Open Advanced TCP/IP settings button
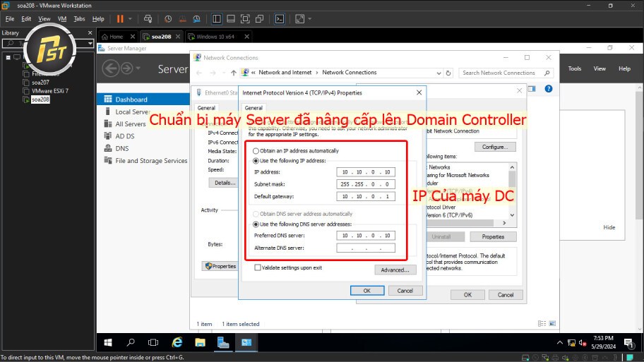The height and width of the screenshot is (362, 644). [x=395, y=270]
